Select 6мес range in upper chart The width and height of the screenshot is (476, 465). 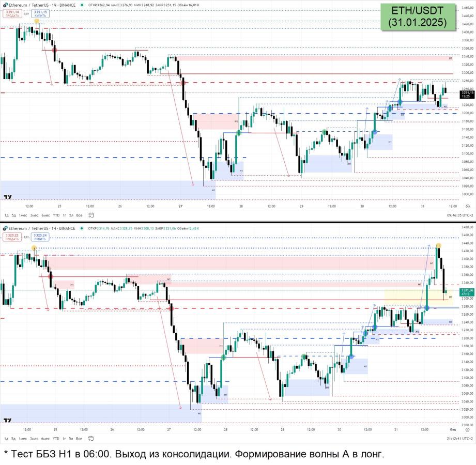45,215
